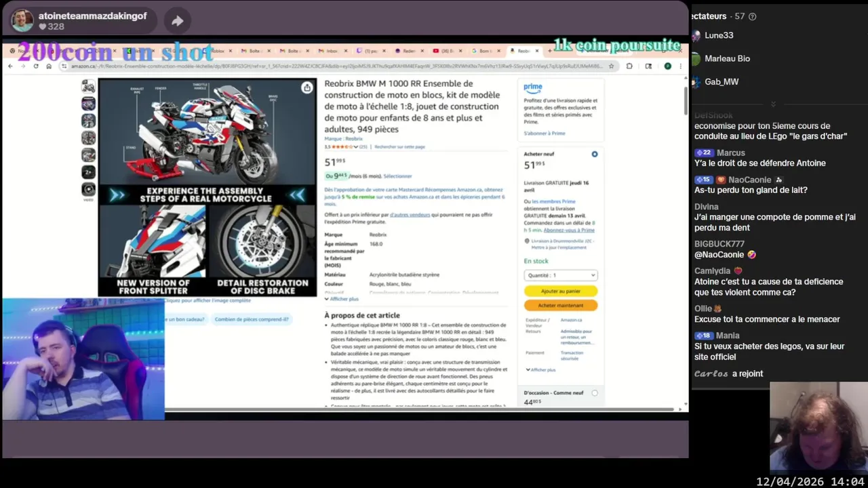Click the Abonnez-vous à Prime link

point(569,230)
